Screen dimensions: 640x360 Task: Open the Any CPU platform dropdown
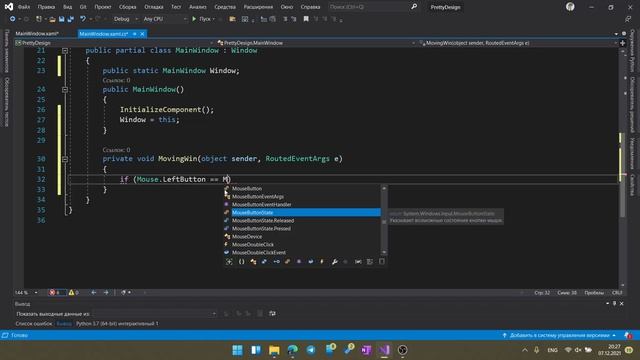[165, 19]
